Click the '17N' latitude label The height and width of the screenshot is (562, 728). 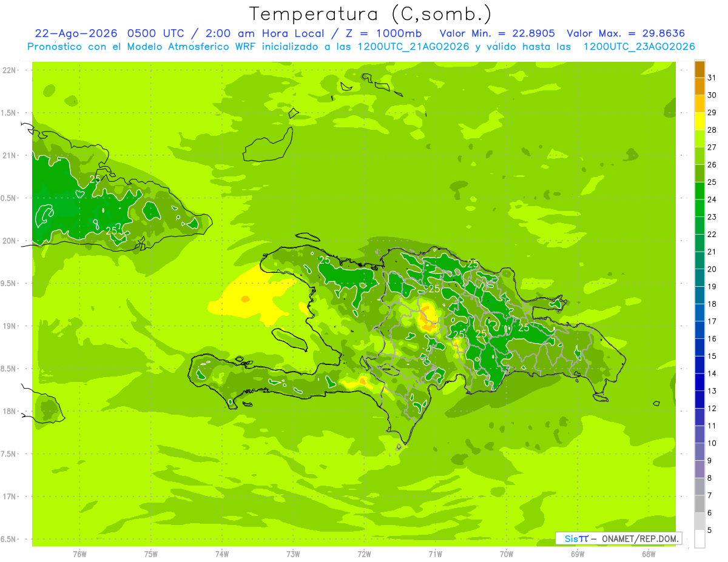[9, 497]
